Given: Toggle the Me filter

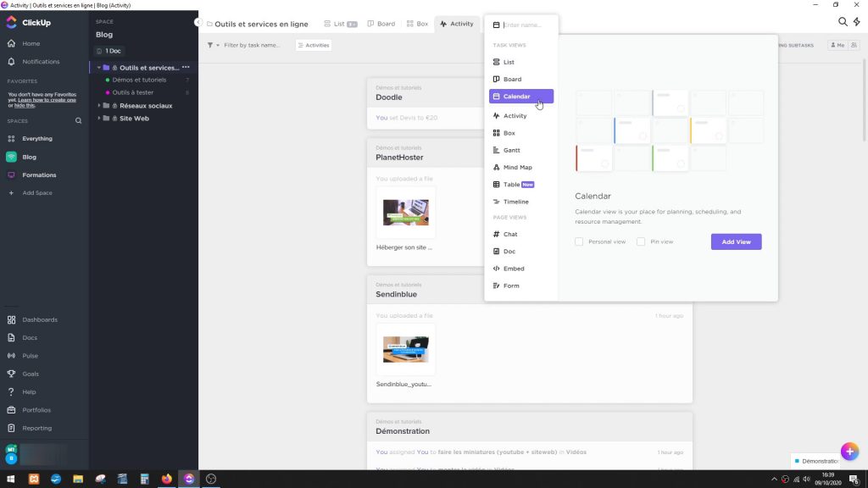Looking at the screenshot, I should click(x=837, y=46).
